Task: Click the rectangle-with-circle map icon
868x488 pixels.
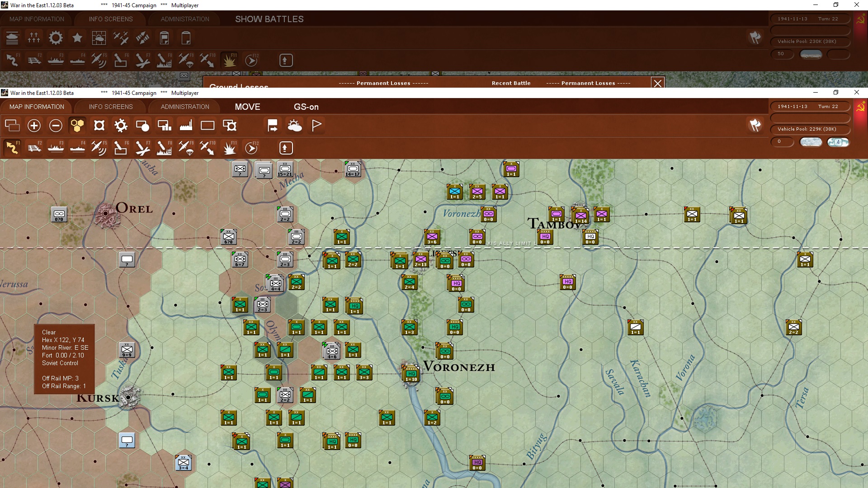Action: click(142, 126)
